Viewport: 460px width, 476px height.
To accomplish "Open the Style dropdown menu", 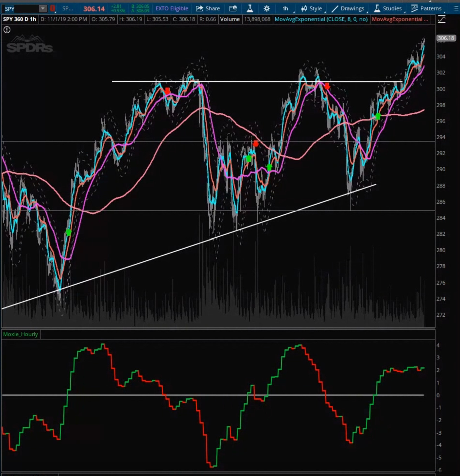I will pyautogui.click(x=311, y=9).
